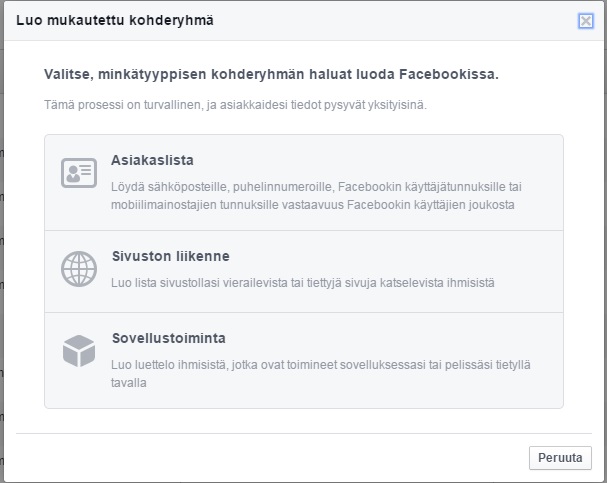Click the Sivuston liikenne globe icon
The height and width of the screenshot is (483, 607).
79,269
